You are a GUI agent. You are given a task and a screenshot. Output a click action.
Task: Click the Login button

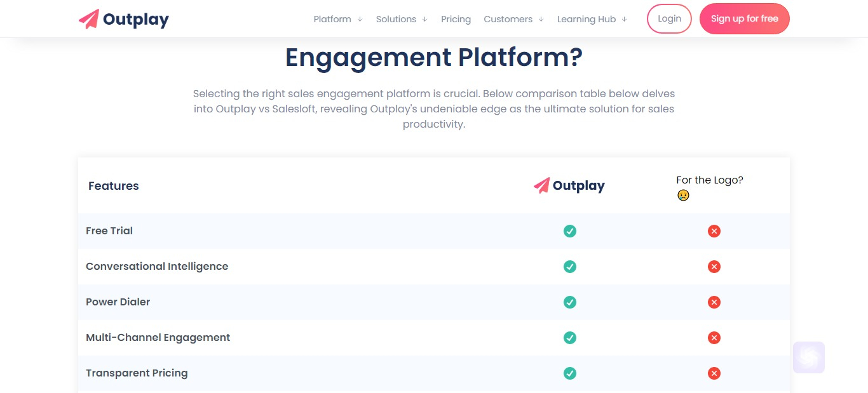coord(669,18)
